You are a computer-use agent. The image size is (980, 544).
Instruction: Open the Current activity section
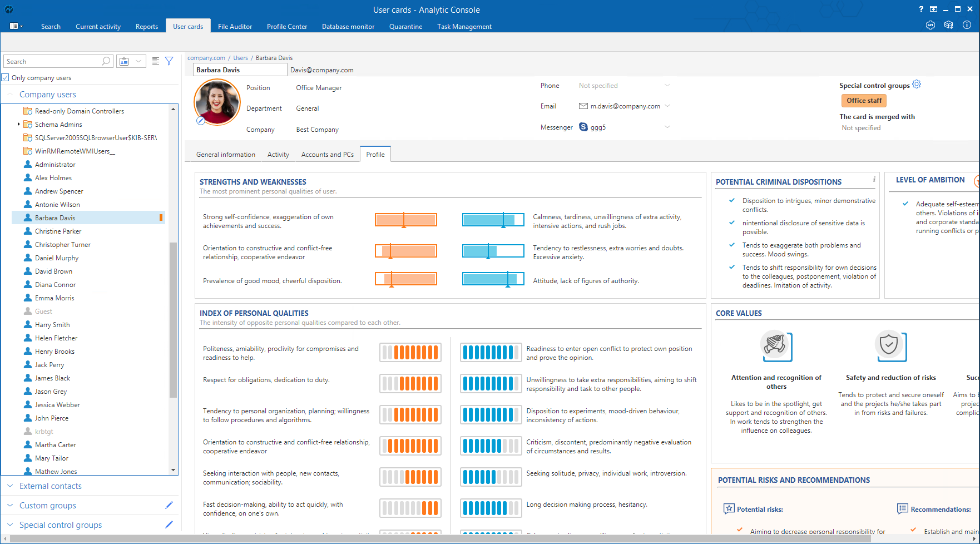[98, 26]
